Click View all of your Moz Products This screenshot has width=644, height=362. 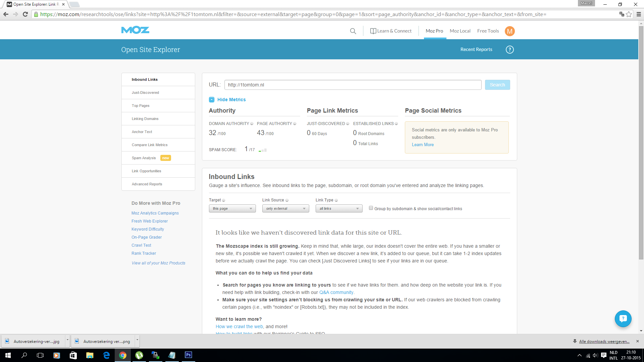click(x=158, y=263)
